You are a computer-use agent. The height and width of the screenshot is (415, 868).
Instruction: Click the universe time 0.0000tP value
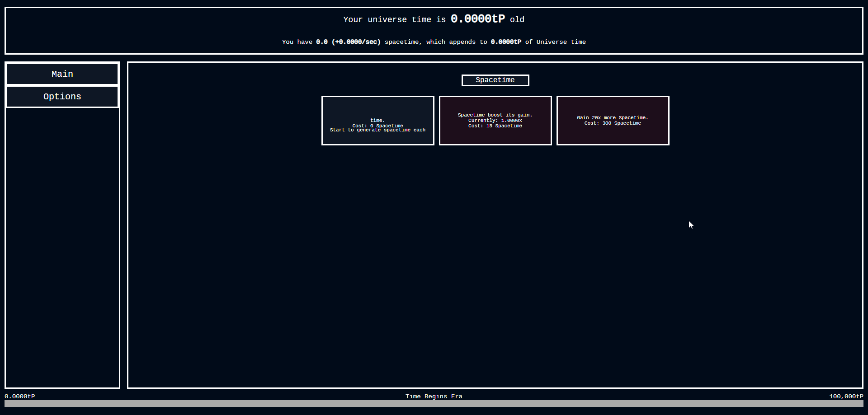(x=478, y=19)
